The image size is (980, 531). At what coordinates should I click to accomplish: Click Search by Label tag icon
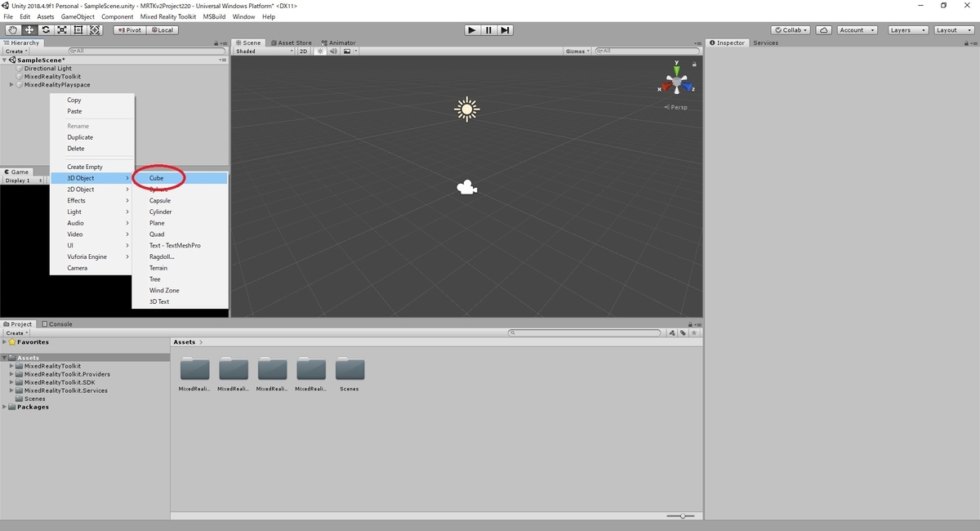pos(683,333)
